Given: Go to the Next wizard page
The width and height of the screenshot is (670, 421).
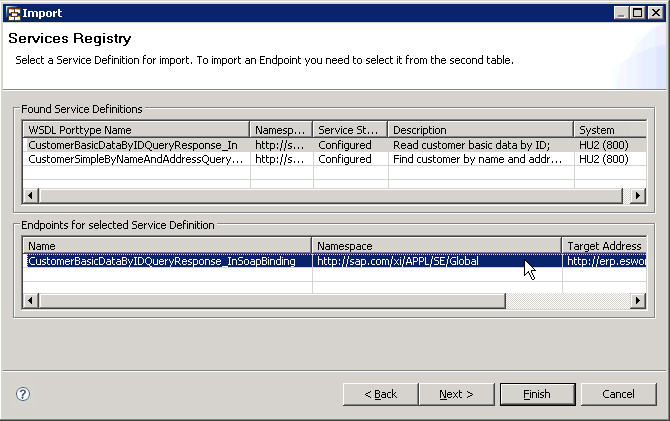Looking at the screenshot, I should coord(456,394).
